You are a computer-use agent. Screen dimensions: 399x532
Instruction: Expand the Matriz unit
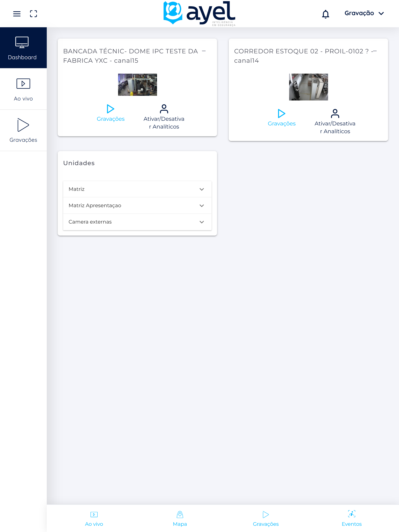click(x=137, y=189)
